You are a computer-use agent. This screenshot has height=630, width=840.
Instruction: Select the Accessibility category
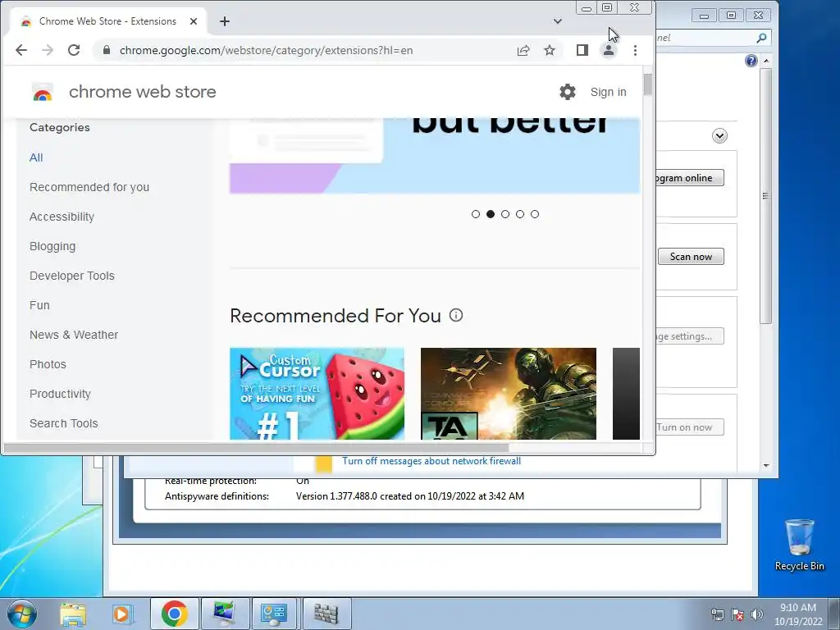[x=62, y=217]
